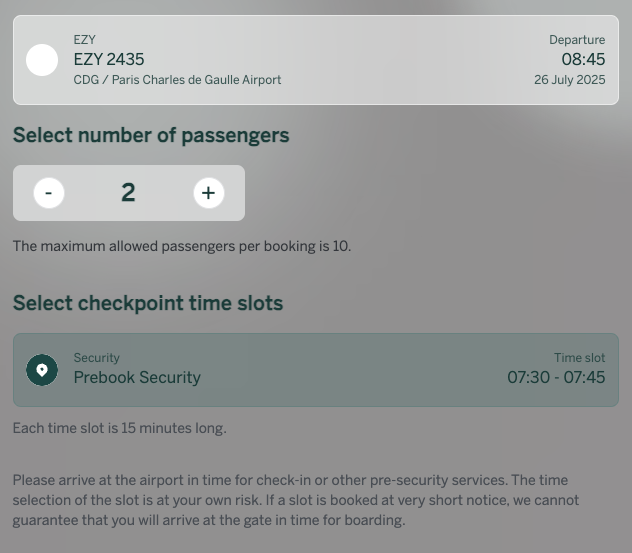
Task: Click the Departure label in flight card
Action: click(x=577, y=40)
